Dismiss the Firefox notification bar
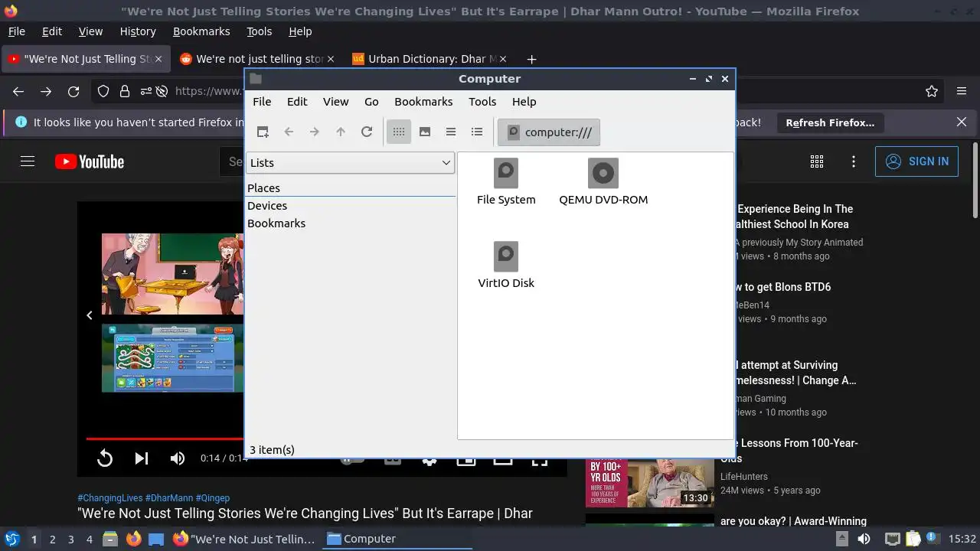Image resolution: width=980 pixels, height=551 pixels. [x=962, y=122]
